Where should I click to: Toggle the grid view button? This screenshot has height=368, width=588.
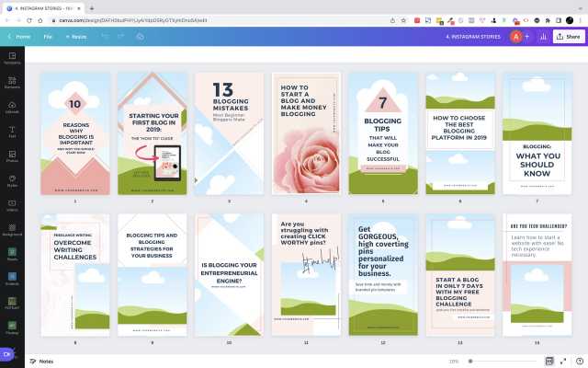pyautogui.click(x=549, y=361)
